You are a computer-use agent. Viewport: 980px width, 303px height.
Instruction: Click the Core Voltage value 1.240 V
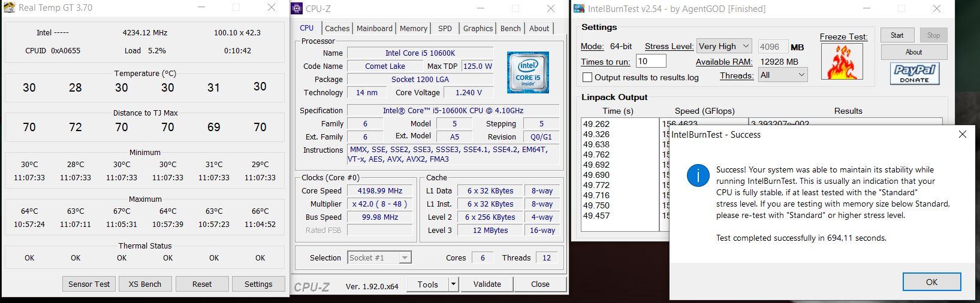pyautogui.click(x=469, y=93)
